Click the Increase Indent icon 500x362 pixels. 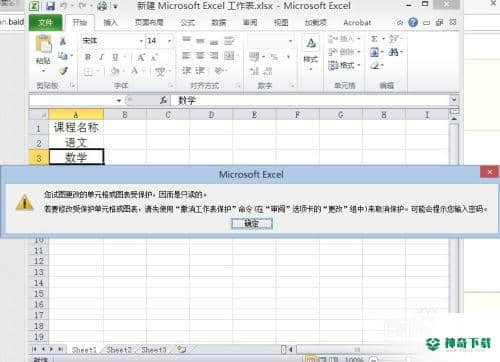tap(200, 70)
